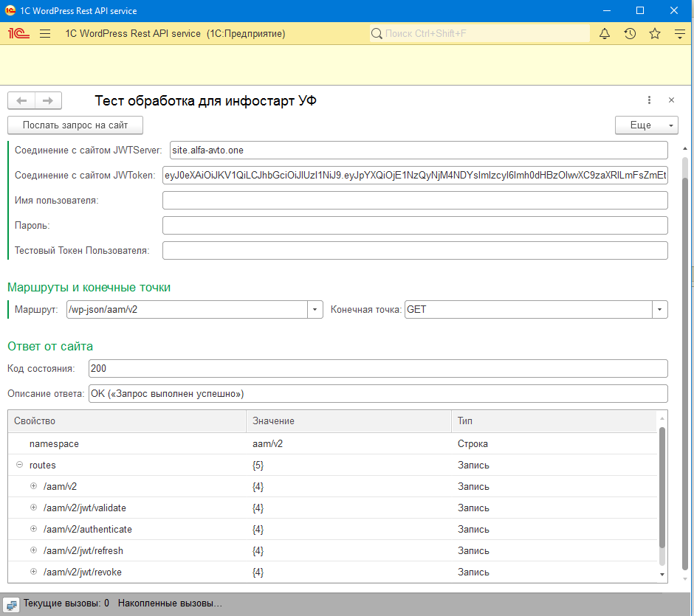Expand the /aam/v2/jwt/refresh node
694x616 pixels.
[x=34, y=550]
